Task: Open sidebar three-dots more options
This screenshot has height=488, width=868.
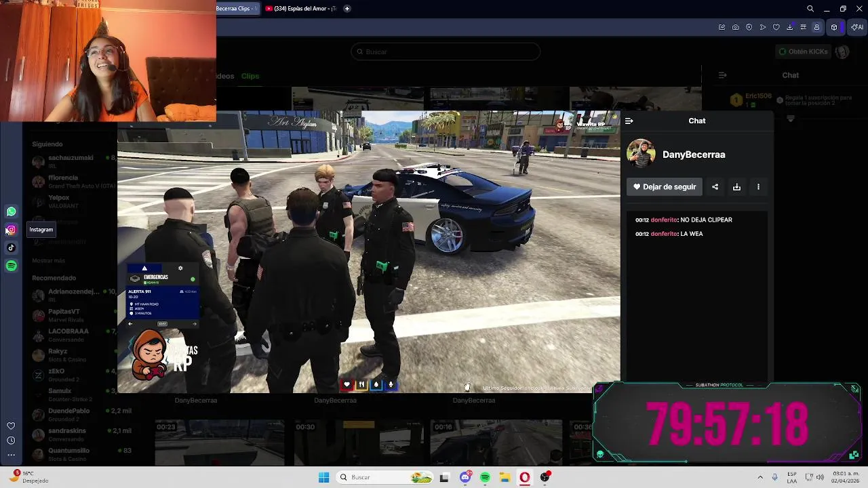Action: 11,455
